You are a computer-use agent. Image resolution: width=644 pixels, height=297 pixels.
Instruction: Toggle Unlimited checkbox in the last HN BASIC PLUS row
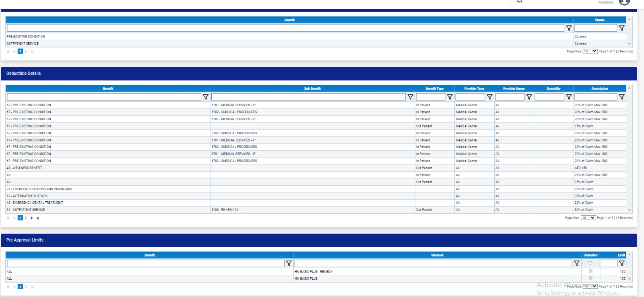point(590,278)
